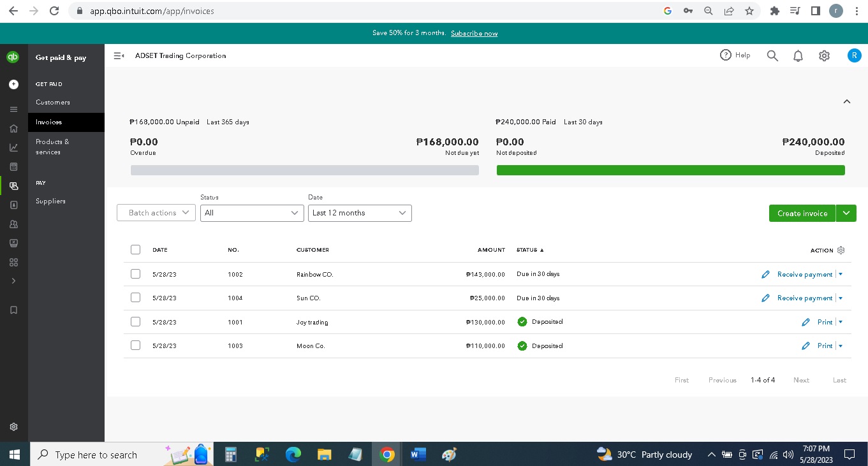The image size is (868, 466).
Task: Click the QuickBooks header search magnifier
Action: (x=772, y=55)
